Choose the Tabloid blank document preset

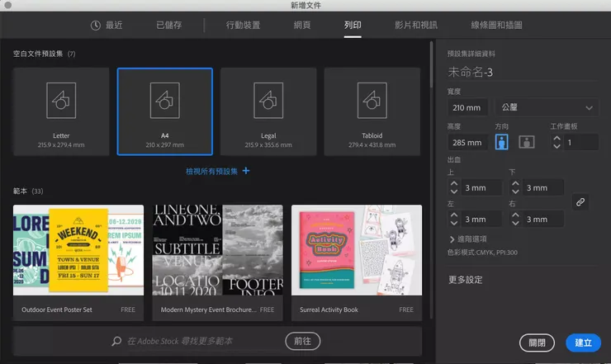pyautogui.click(x=372, y=112)
